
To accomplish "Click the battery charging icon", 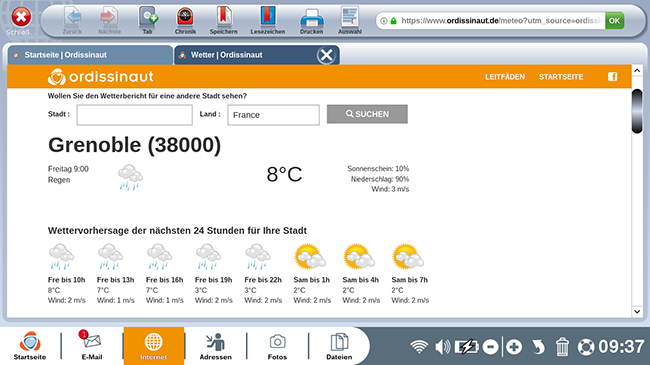I will 467,346.
